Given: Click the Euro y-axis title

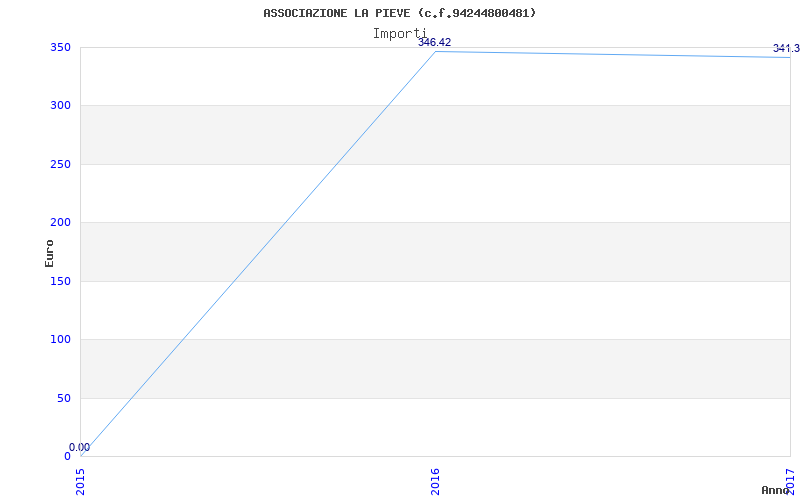Looking at the screenshot, I should point(49,254).
